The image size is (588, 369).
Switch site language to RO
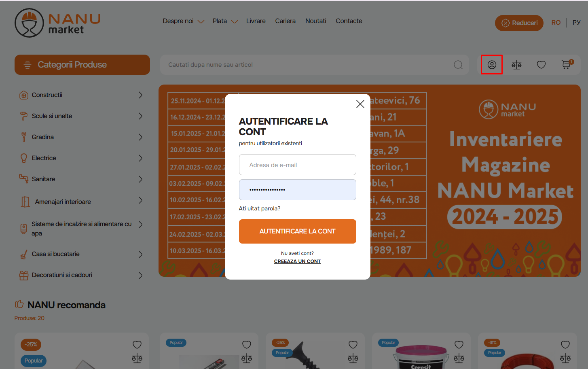click(x=556, y=23)
